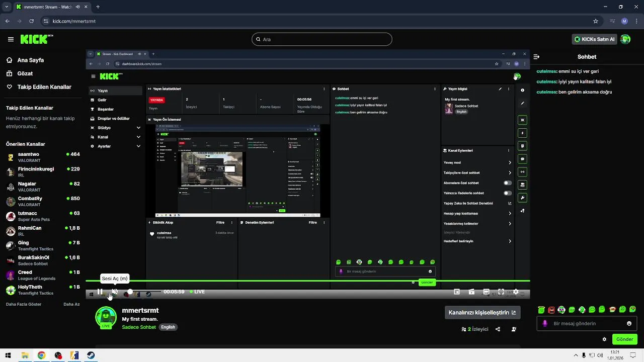This screenshot has height=362, width=644.
Task: Open File Explorer from taskbar
Action: pos(25,355)
